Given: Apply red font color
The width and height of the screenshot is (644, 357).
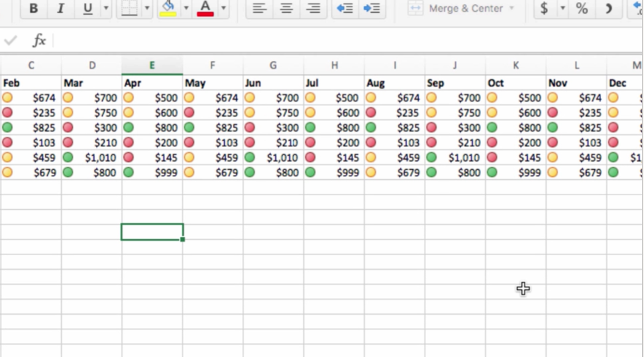Looking at the screenshot, I should [205, 8].
